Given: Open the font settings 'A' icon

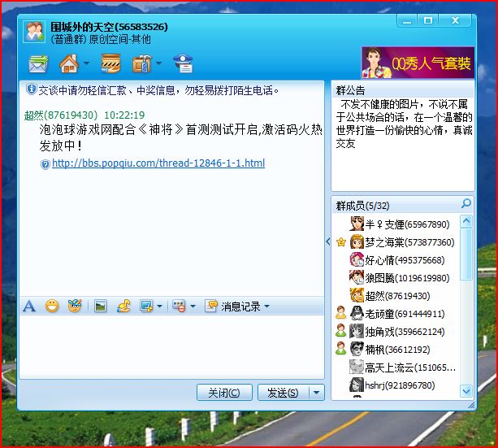Looking at the screenshot, I should (29, 307).
